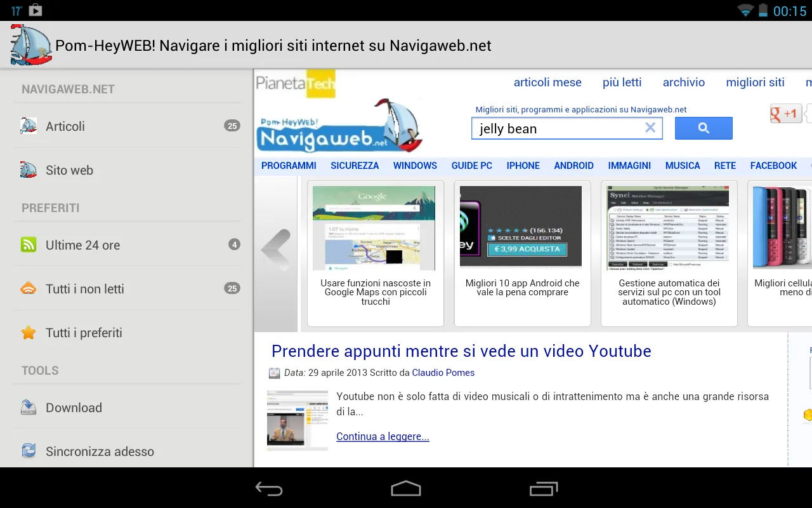This screenshot has width=812, height=508.
Task: Open the ANDROID category
Action: (x=574, y=166)
